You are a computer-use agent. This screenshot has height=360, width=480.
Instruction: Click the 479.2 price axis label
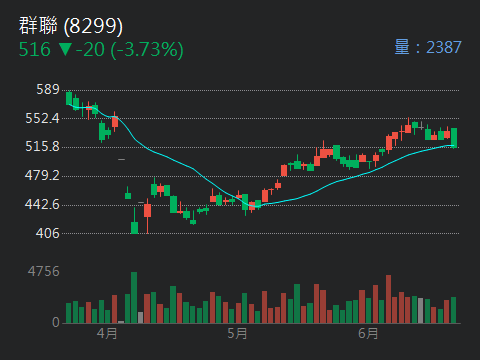pyautogui.click(x=42, y=175)
